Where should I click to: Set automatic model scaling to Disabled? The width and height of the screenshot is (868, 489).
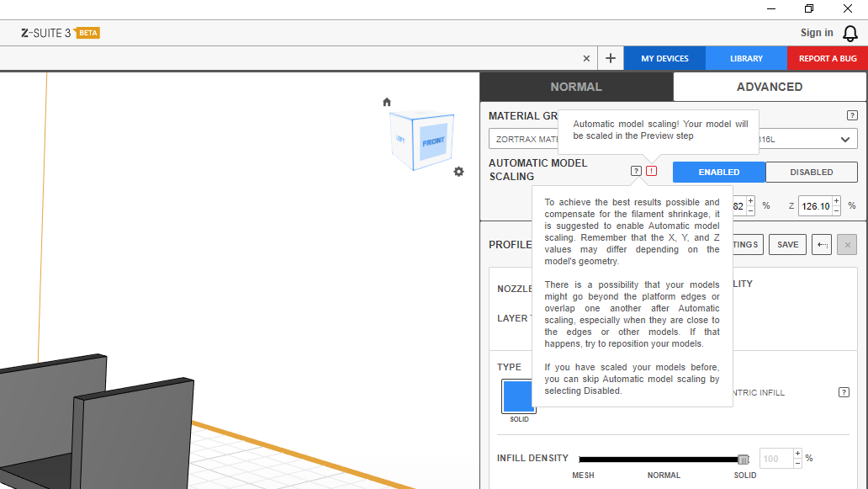click(811, 172)
